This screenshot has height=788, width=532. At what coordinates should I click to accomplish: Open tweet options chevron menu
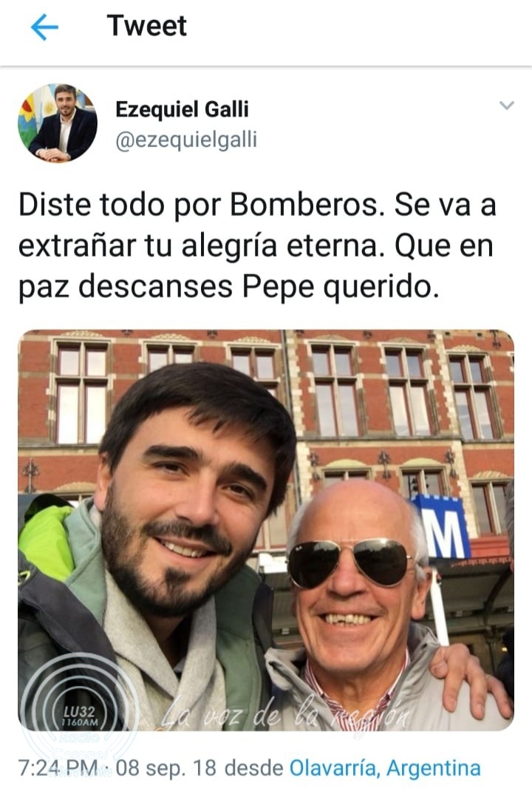[506, 106]
